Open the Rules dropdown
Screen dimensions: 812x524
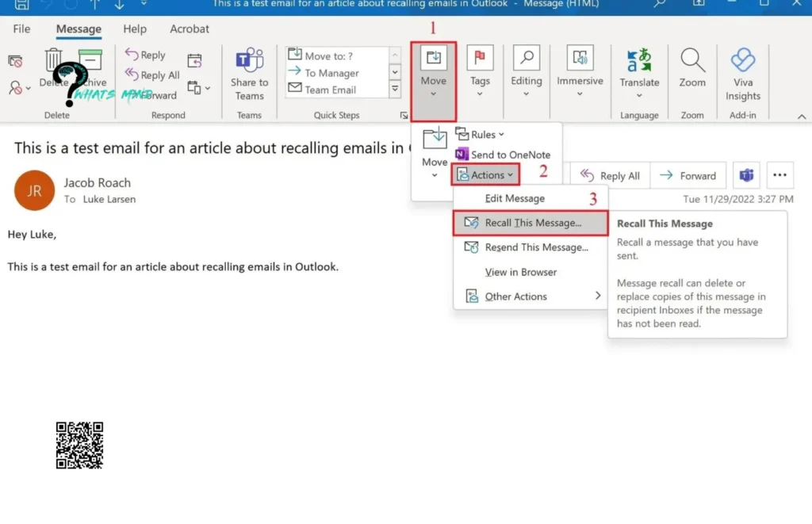(x=480, y=134)
